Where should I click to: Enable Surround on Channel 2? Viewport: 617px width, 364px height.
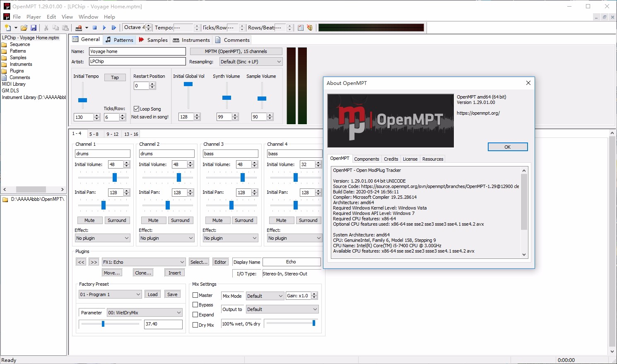tap(181, 220)
